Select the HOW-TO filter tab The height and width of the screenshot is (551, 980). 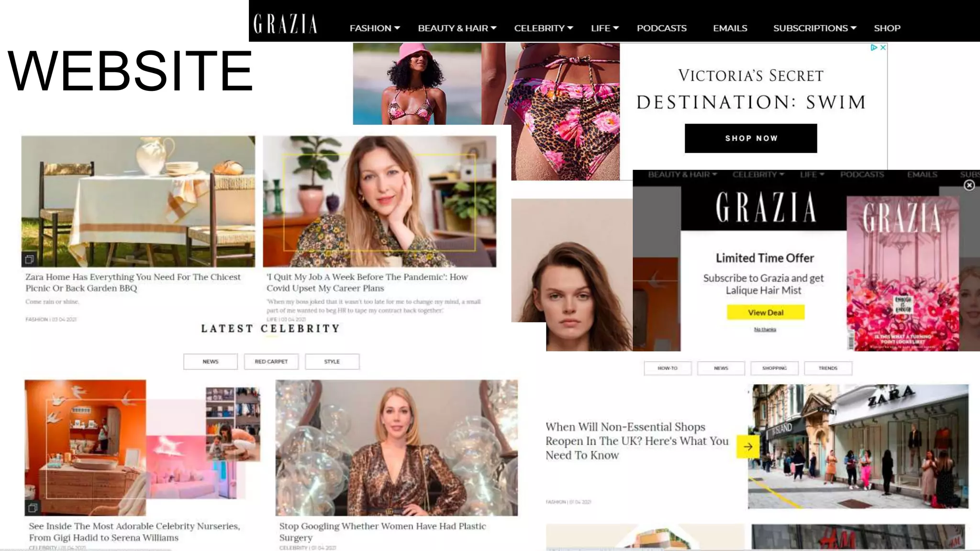point(668,368)
